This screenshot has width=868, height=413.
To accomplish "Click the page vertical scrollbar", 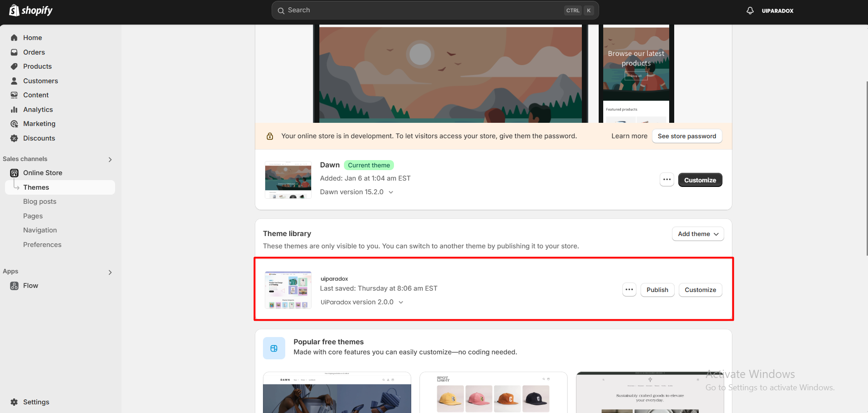I will (866, 168).
